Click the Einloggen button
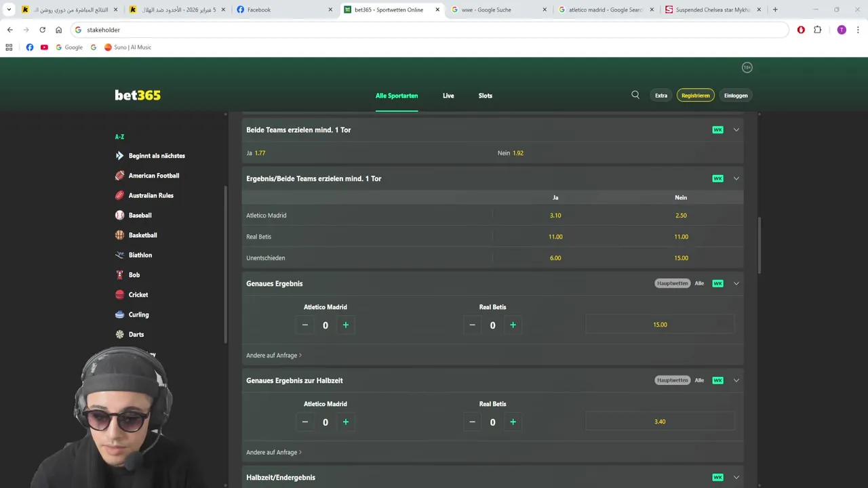Image resolution: width=868 pixels, height=488 pixels. [736, 96]
